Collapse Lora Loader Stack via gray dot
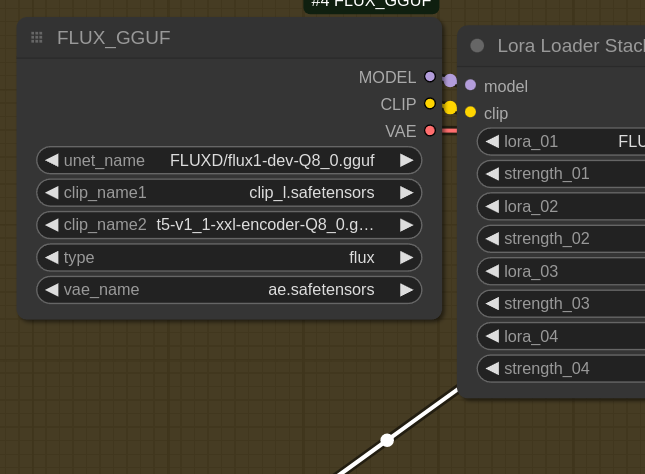The height and width of the screenshot is (474, 645). 477,45
